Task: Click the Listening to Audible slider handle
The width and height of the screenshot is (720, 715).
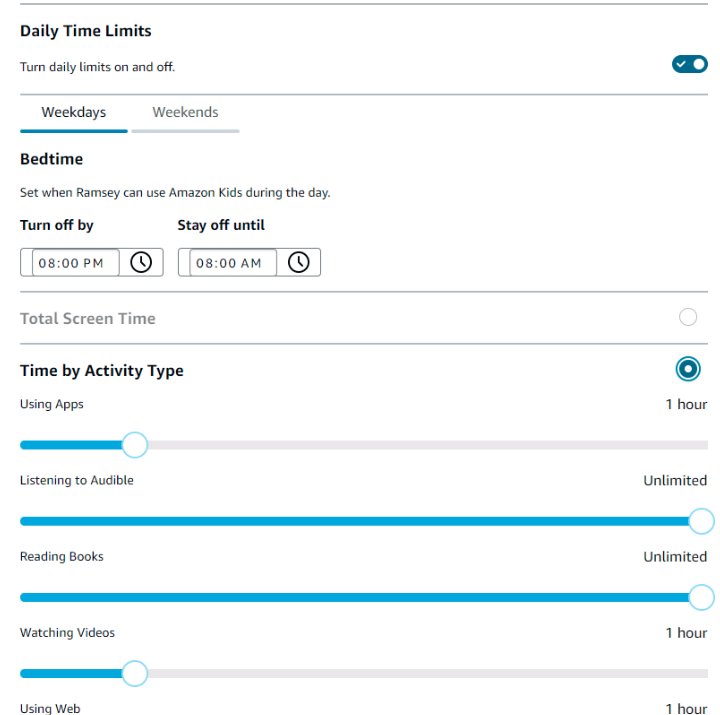Action: 701,521
